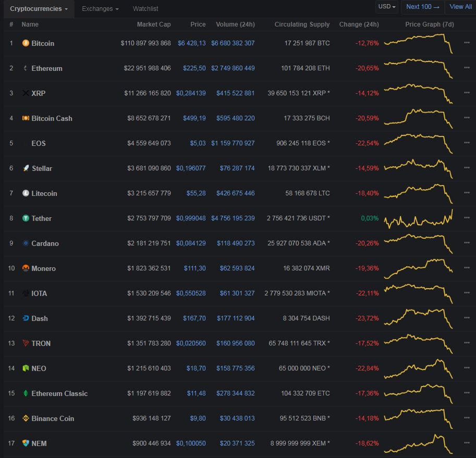
Task: Open the USD currency selector
Action: (x=387, y=7)
